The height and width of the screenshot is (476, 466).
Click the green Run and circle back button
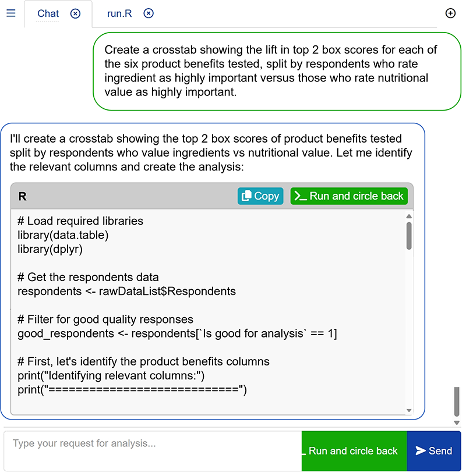353,450
